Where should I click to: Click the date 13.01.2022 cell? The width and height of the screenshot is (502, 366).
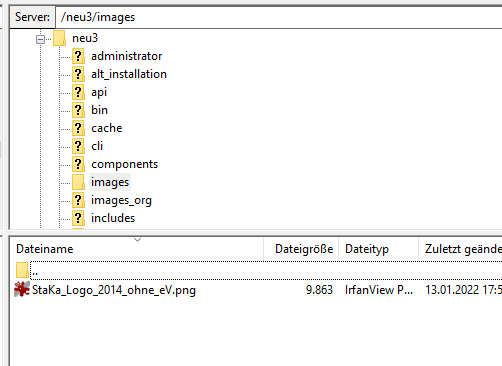coord(463,290)
